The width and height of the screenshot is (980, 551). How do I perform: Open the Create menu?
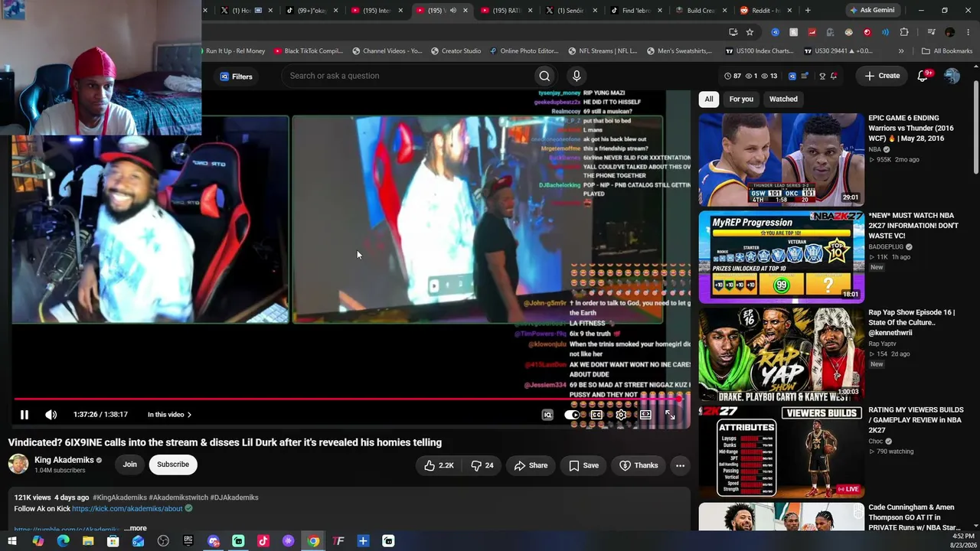[x=882, y=76]
